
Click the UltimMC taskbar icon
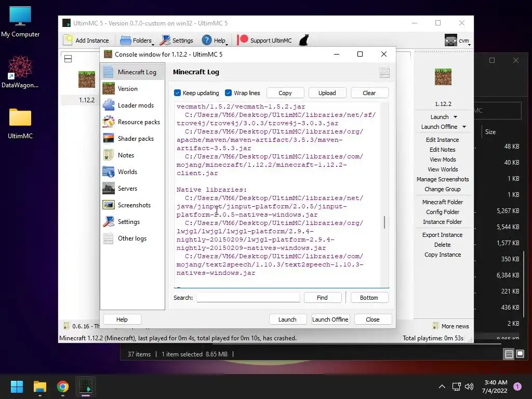(86, 387)
